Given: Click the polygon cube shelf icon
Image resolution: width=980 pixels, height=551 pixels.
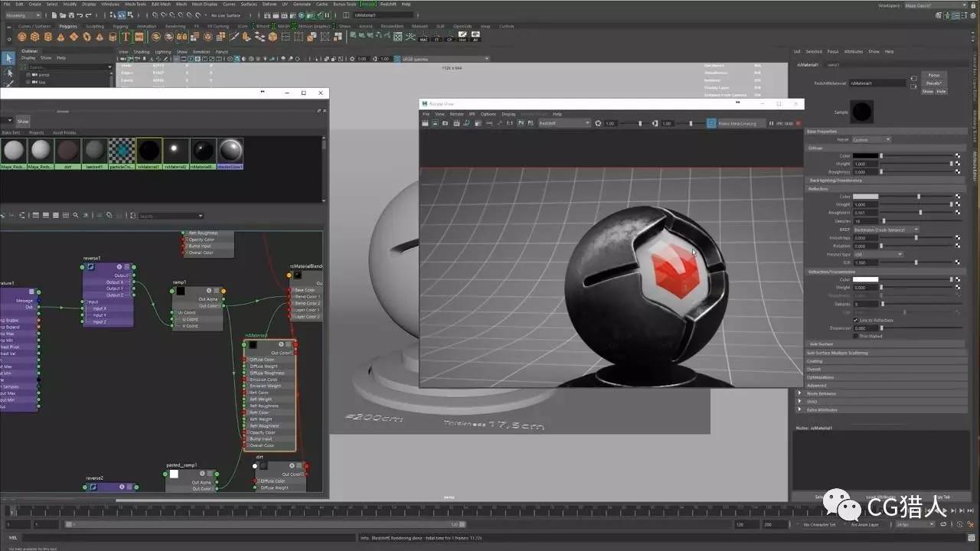Looking at the screenshot, I should (x=34, y=37).
